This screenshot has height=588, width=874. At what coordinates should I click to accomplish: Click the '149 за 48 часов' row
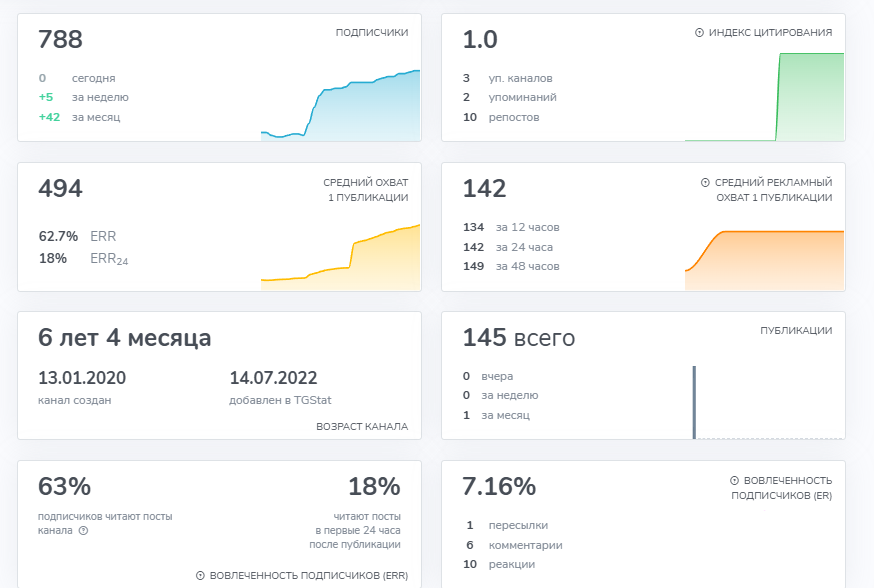pyautogui.click(x=511, y=266)
